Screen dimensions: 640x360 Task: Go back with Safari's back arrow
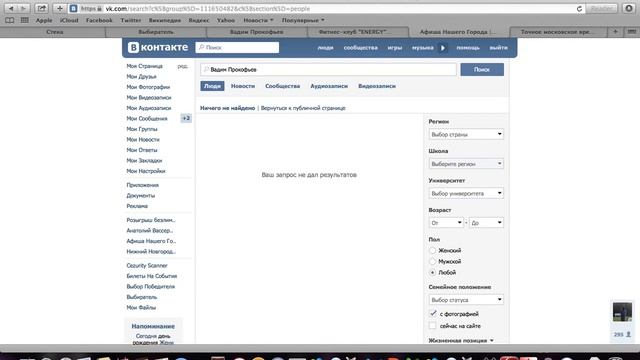11,8
